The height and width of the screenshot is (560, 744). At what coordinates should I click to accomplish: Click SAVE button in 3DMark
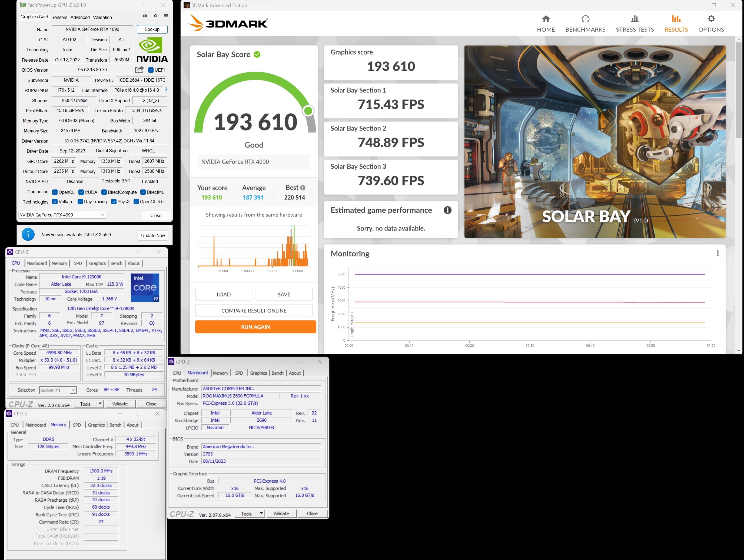[284, 294]
